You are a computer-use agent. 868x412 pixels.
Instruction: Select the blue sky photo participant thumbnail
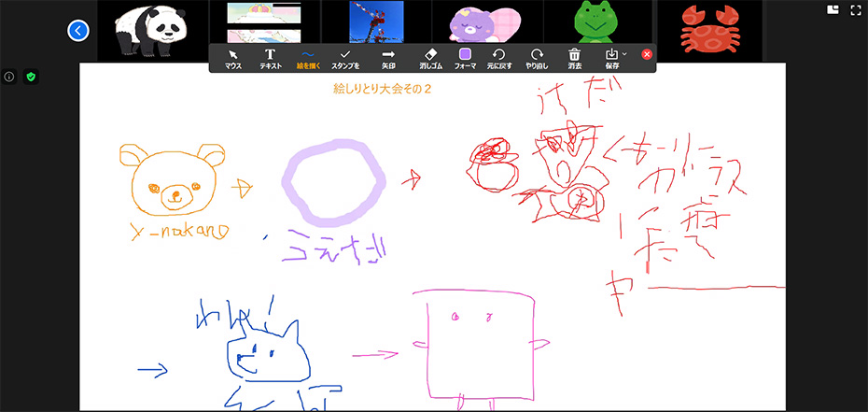click(x=376, y=22)
